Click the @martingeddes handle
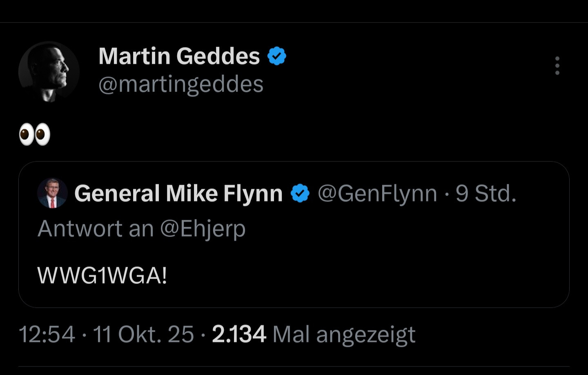 click(x=181, y=85)
